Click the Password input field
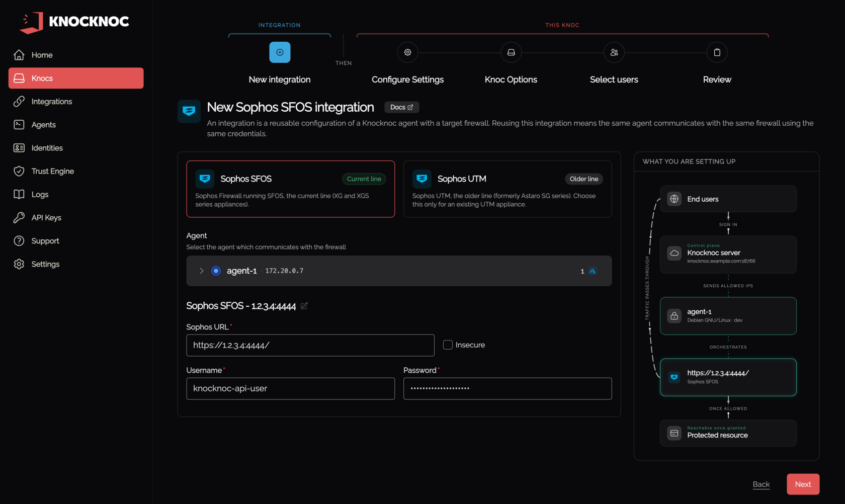Screen dimensions: 845x504 pos(508,389)
